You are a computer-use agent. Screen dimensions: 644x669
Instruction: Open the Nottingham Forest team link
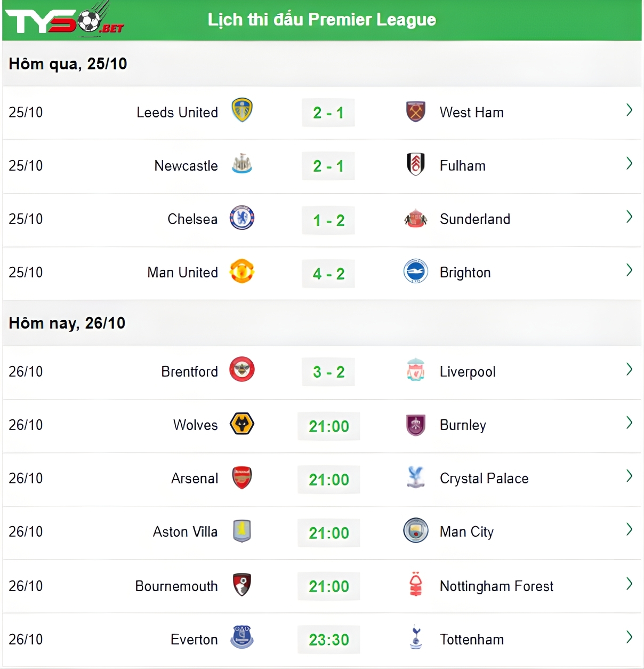496,586
